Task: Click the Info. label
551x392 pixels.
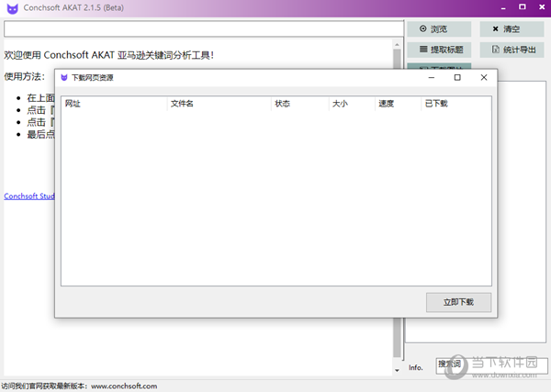Action: click(x=416, y=367)
